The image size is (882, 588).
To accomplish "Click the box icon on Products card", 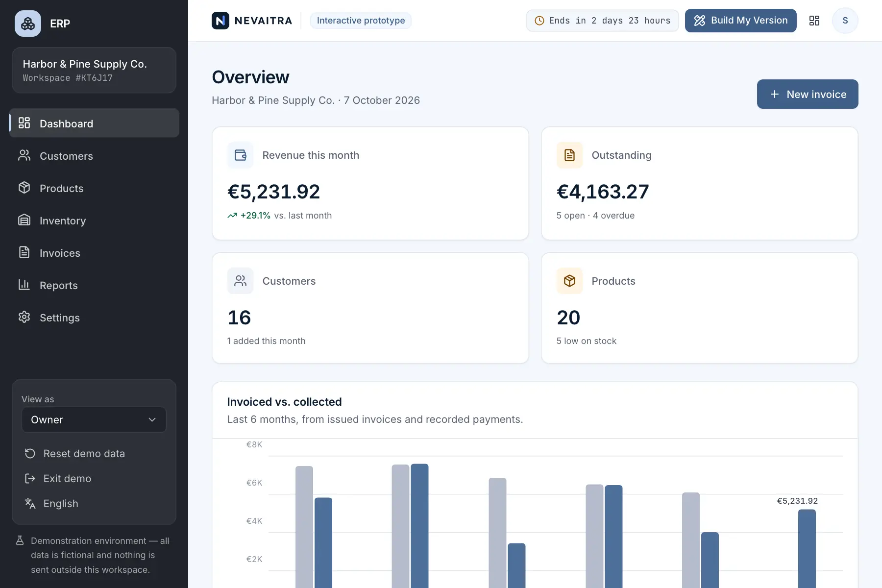I will (570, 281).
